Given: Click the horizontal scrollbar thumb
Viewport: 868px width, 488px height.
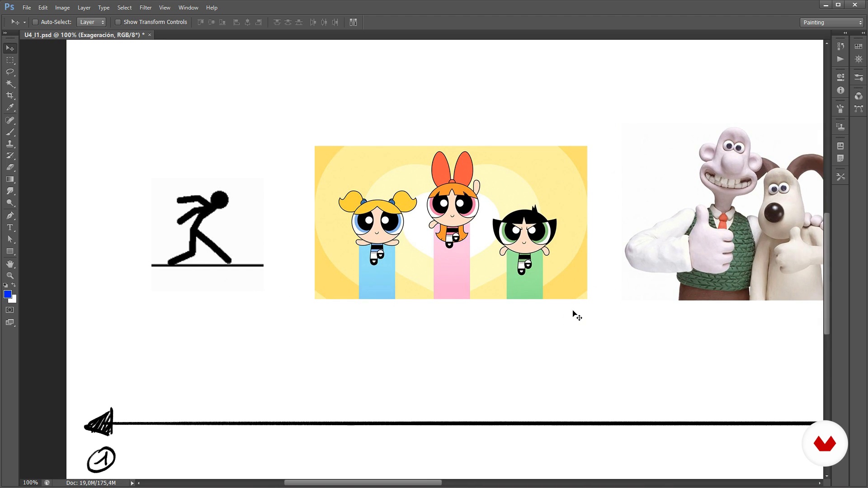Looking at the screenshot, I should pyautogui.click(x=363, y=483).
